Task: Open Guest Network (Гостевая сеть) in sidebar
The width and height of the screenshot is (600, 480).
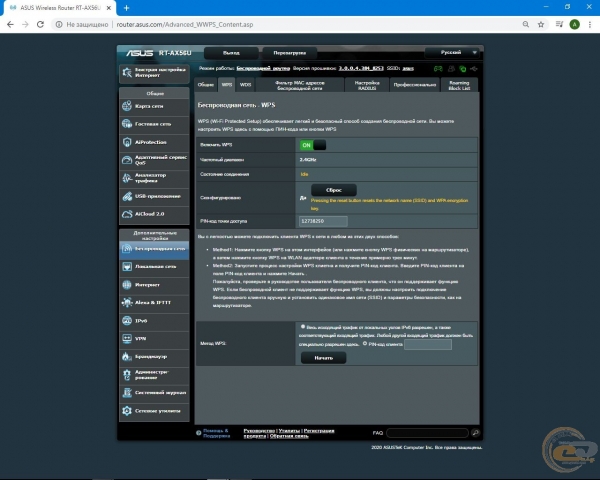Action: 154,124
